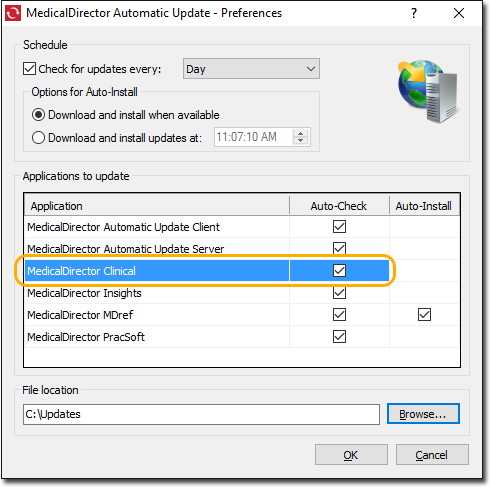Close the Preferences dialog window

click(459, 13)
